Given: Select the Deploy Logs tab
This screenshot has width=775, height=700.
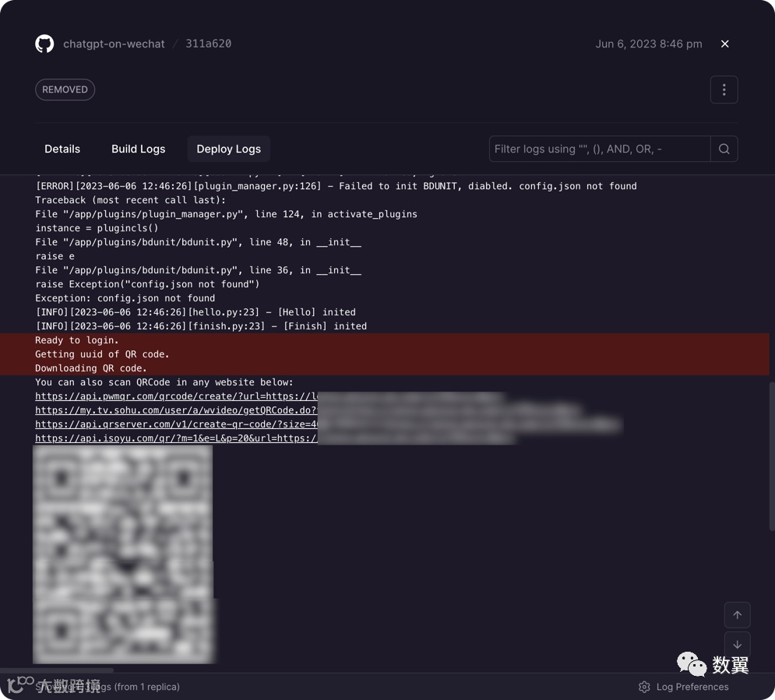Looking at the screenshot, I should pyautogui.click(x=229, y=149).
